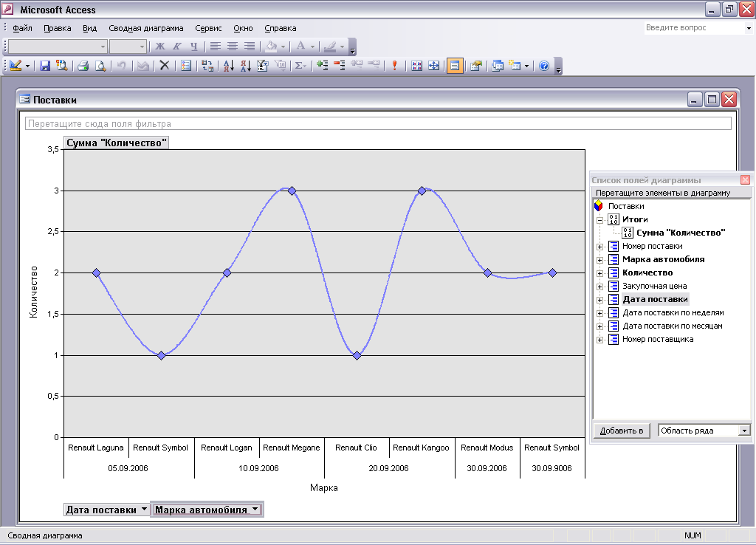Click the Expand (green plus) icon
Viewport: 756px width, 545px height.
point(322,66)
